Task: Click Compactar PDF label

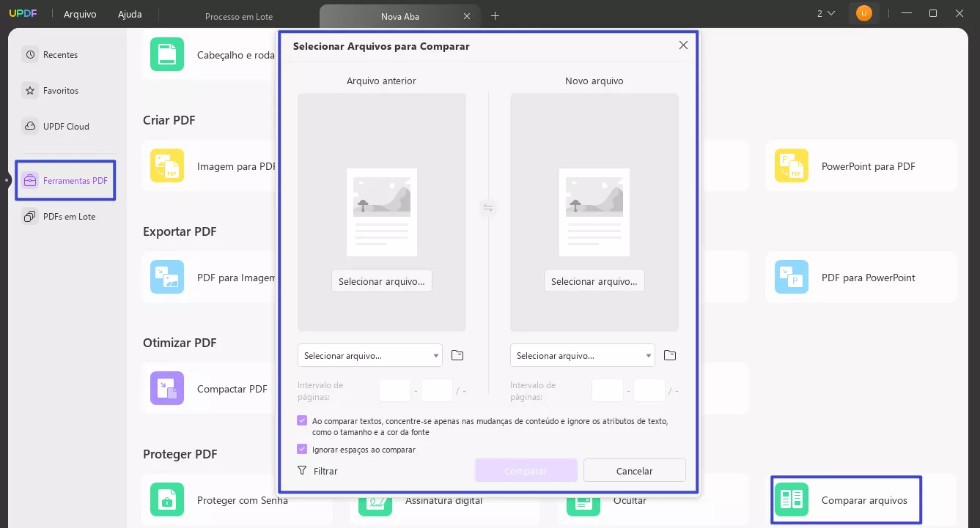Action: click(232, 389)
